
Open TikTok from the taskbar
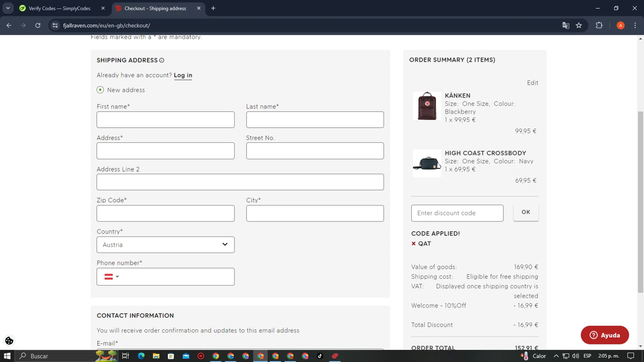[320, 356]
